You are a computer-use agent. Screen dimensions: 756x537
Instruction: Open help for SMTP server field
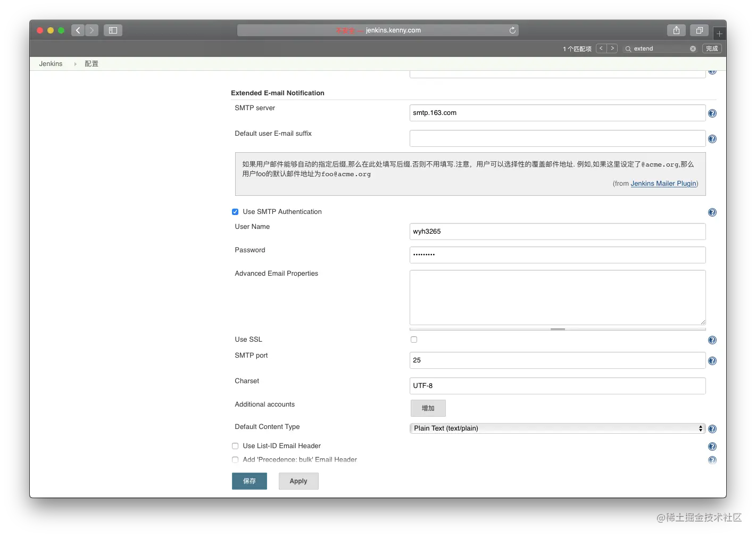[x=712, y=113]
